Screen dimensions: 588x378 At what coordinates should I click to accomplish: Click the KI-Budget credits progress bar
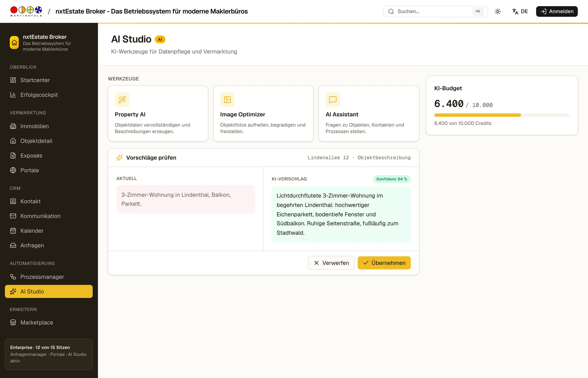[x=502, y=115]
